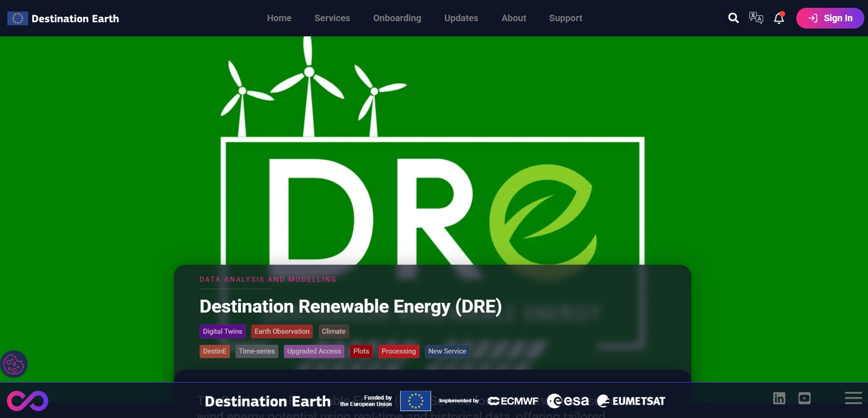Expand the footer hamburger menu
The width and height of the screenshot is (868, 418).
[853, 398]
